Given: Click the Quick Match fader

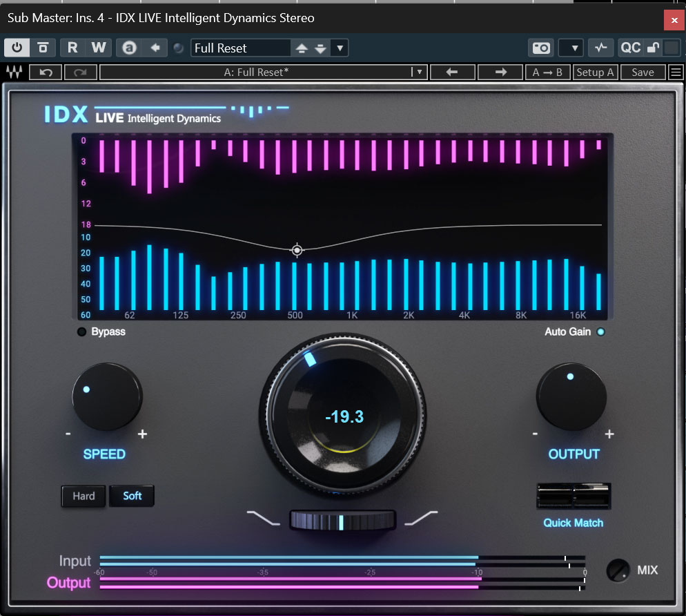Looking at the screenshot, I should click(x=574, y=496).
